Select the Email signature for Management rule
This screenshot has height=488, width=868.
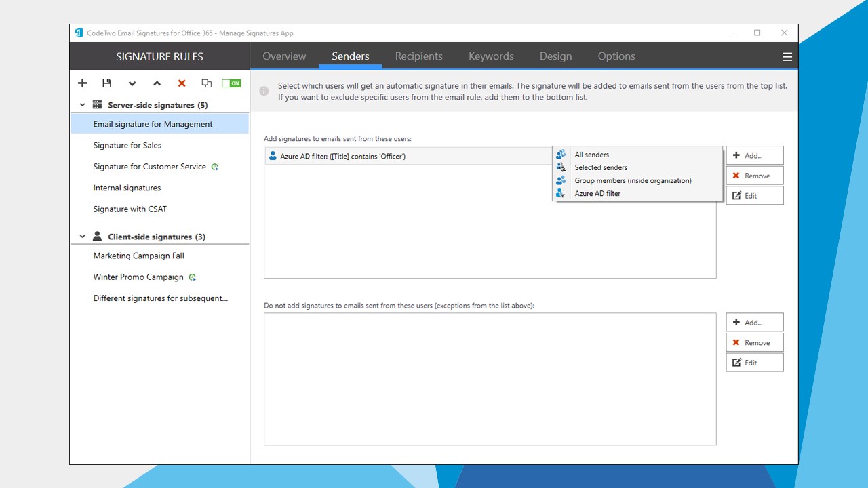coord(159,124)
